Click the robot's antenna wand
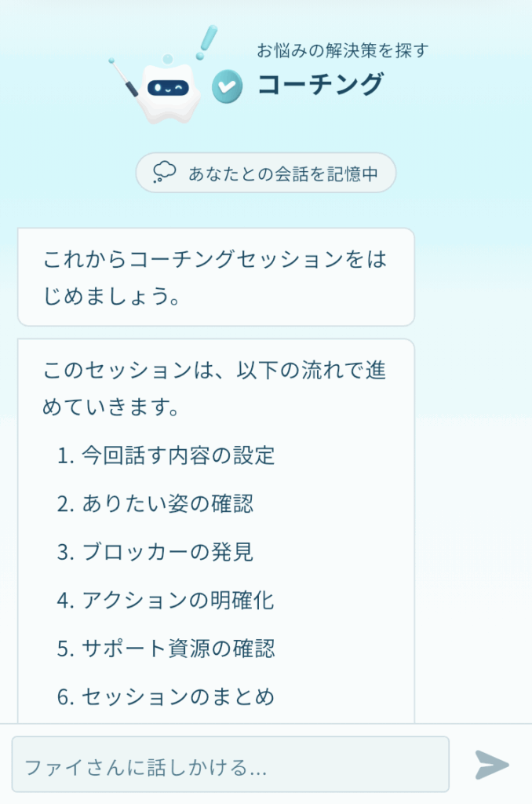The height and width of the screenshot is (804, 532). tap(123, 78)
